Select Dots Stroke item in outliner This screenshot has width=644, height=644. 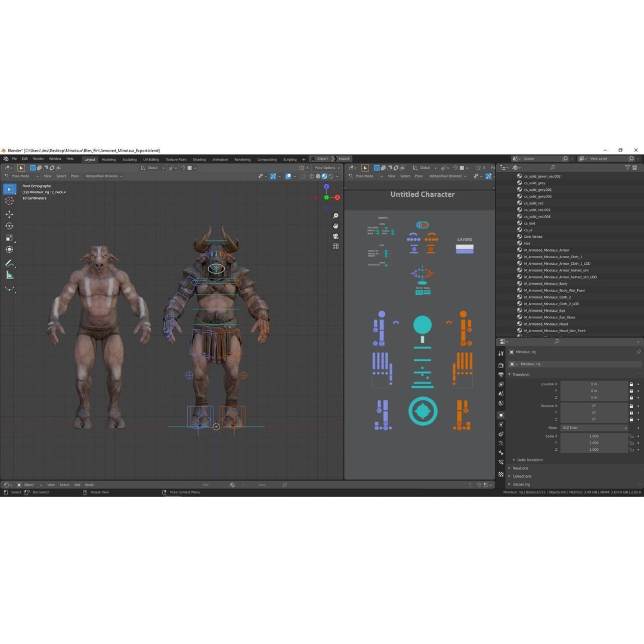click(x=533, y=237)
